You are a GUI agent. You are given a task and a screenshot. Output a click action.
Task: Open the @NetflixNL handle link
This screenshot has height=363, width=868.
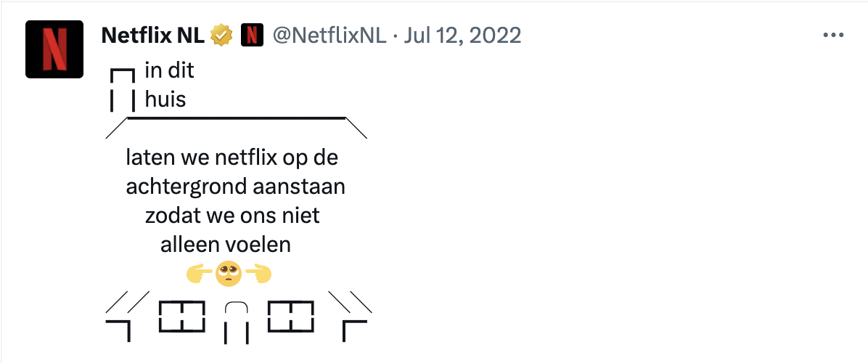tap(329, 36)
